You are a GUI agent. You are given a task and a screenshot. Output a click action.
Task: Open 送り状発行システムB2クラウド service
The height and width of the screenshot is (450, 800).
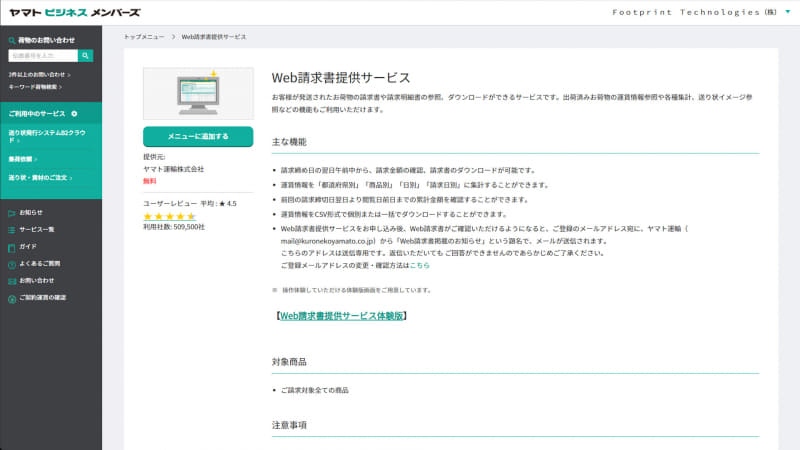tap(47, 136)
